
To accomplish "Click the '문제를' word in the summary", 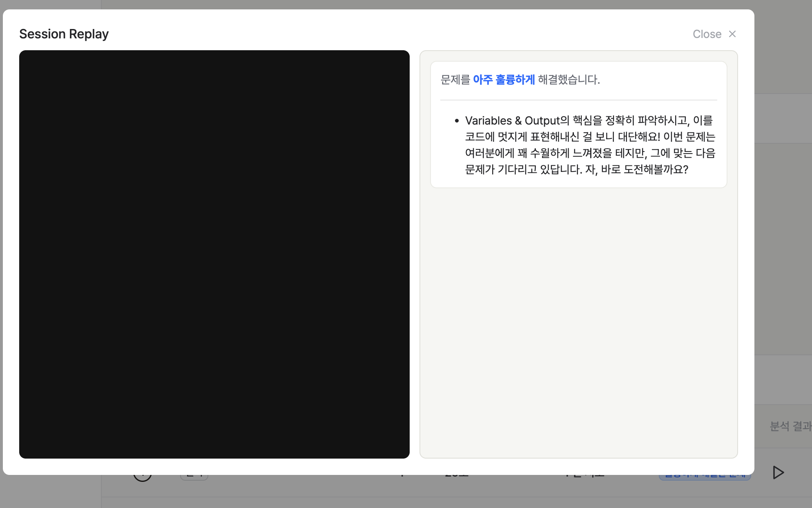I will (x=455, y=80).
